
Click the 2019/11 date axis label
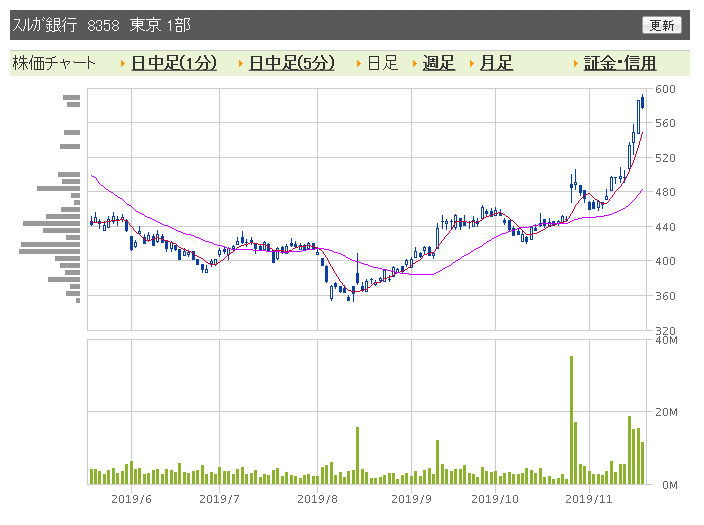pos(589,499)
